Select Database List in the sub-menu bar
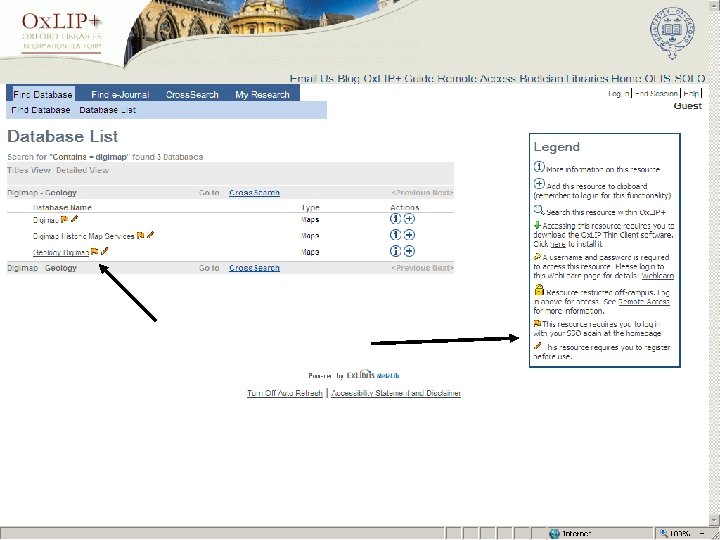The height and width of the screenshot is (540, 720). (107, 110)
